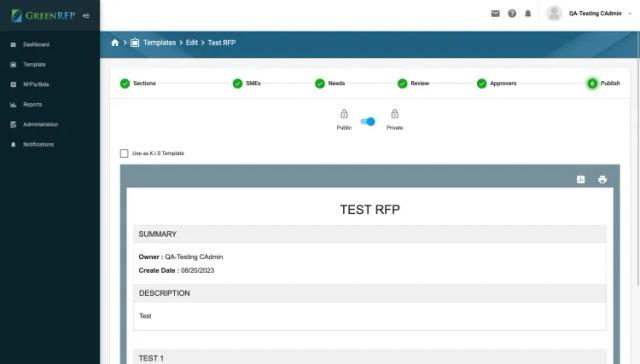Print the RFP preview
Image resolution: width=640 pixels, height=364 pixels.
click(x=602, y=179)
